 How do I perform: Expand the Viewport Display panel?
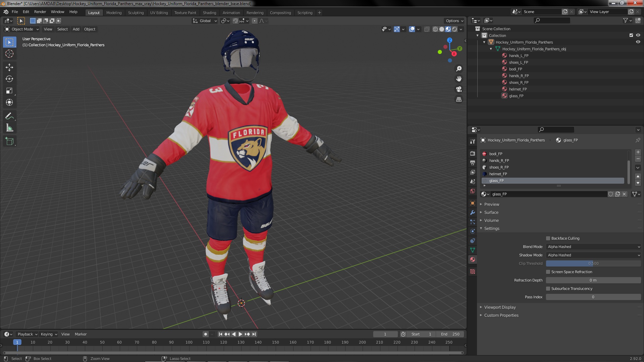tap(500, 307)
